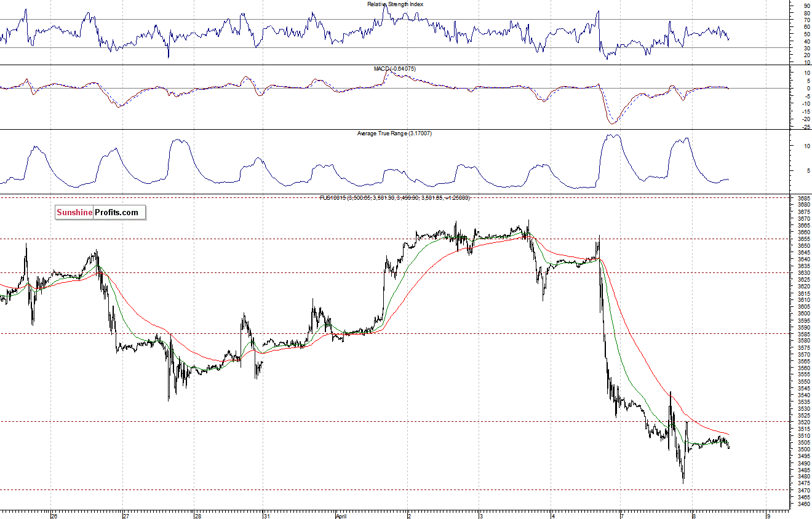Click the Average True Range (3.17007) title

coord(394,133)
